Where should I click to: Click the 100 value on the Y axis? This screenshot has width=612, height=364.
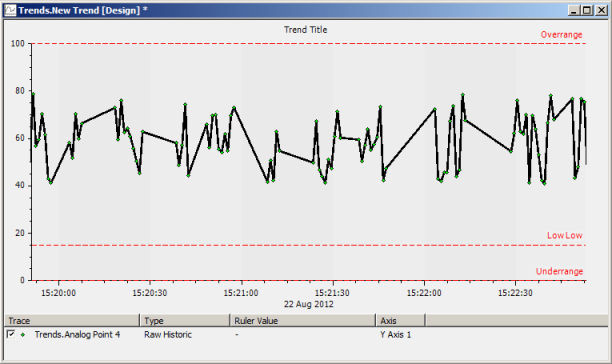(18, 44)
